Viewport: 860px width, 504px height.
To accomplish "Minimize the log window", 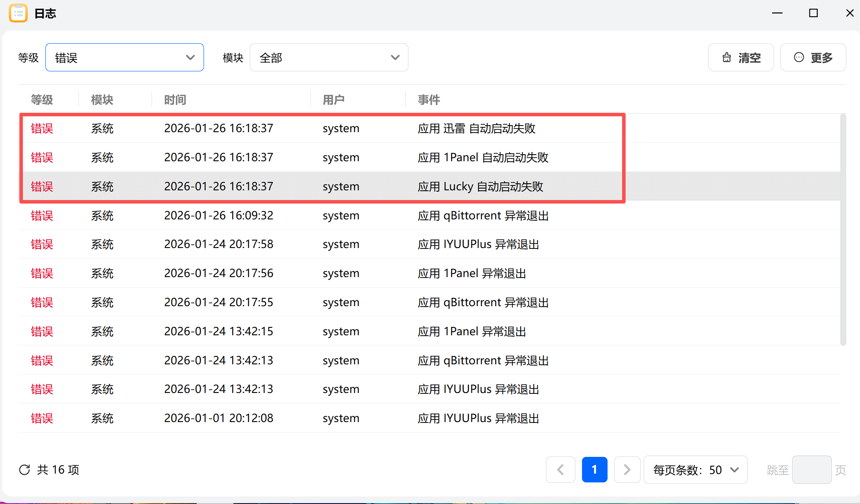I will 777,13.
